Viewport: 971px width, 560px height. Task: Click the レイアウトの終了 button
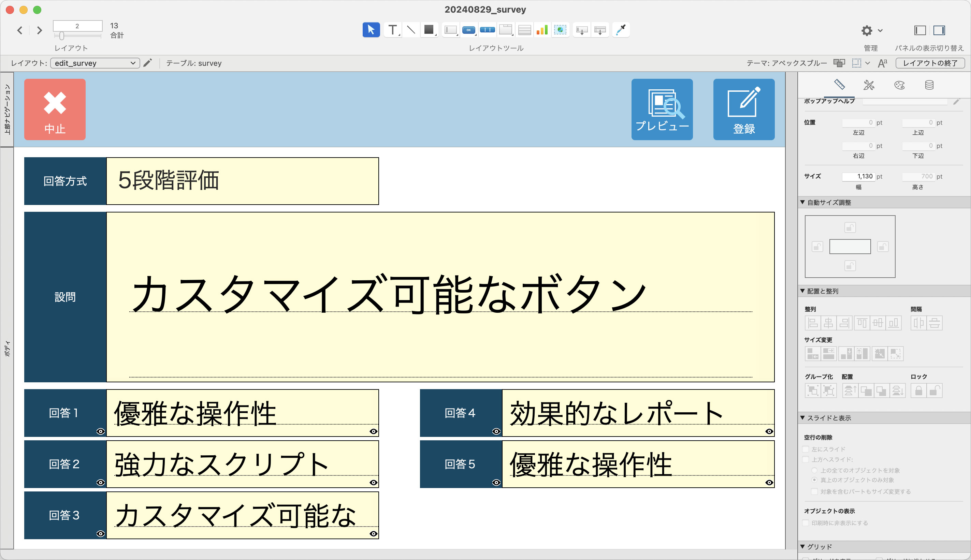930,63
